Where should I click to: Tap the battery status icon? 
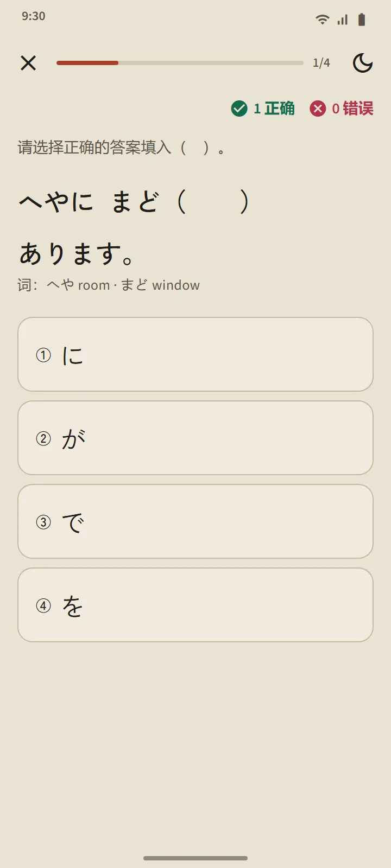(362, 20)
